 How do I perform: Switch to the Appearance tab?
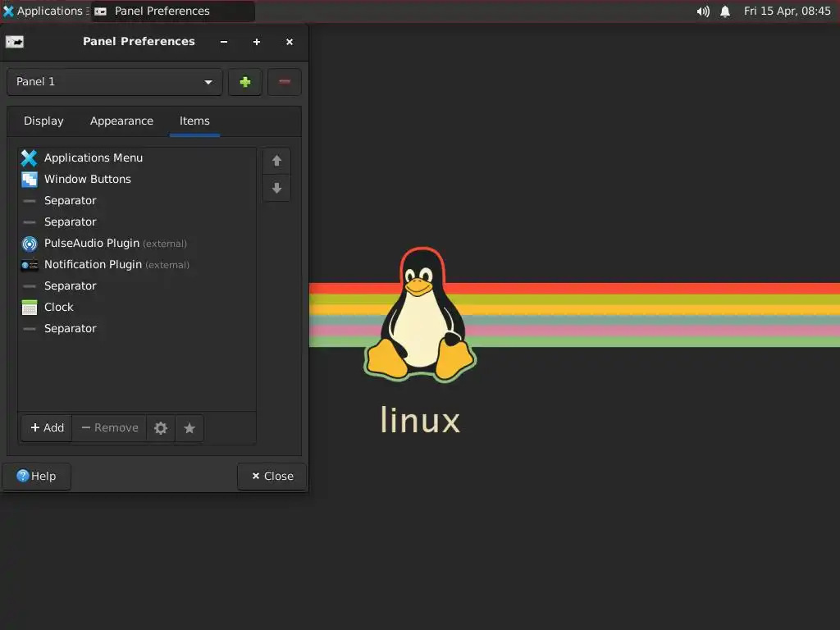pyautogui.click(x=121, y=121)
